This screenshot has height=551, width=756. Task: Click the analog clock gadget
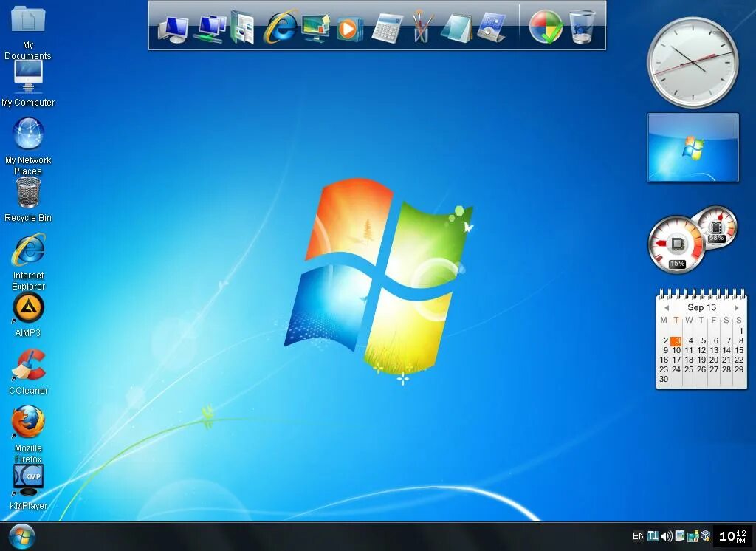click(x=693, y=62)
